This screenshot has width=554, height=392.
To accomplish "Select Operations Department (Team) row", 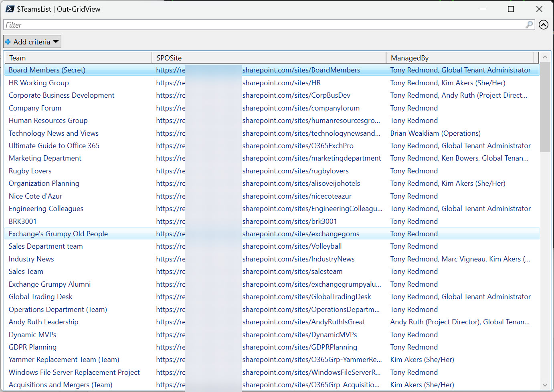I will [x=272, y=310].
